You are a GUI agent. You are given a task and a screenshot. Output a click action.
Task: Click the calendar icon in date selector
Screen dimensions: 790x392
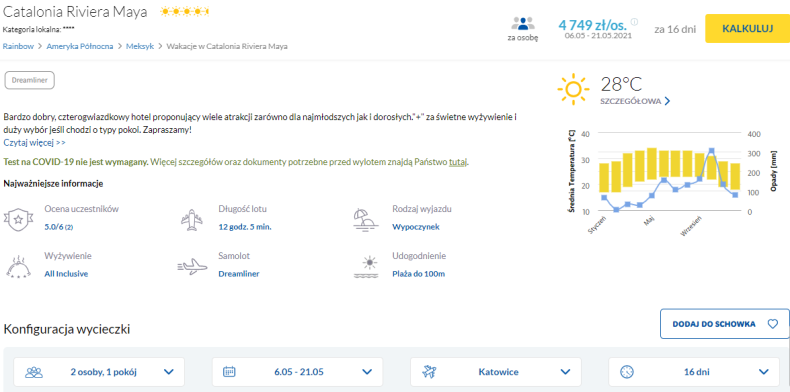coord(229,372)
